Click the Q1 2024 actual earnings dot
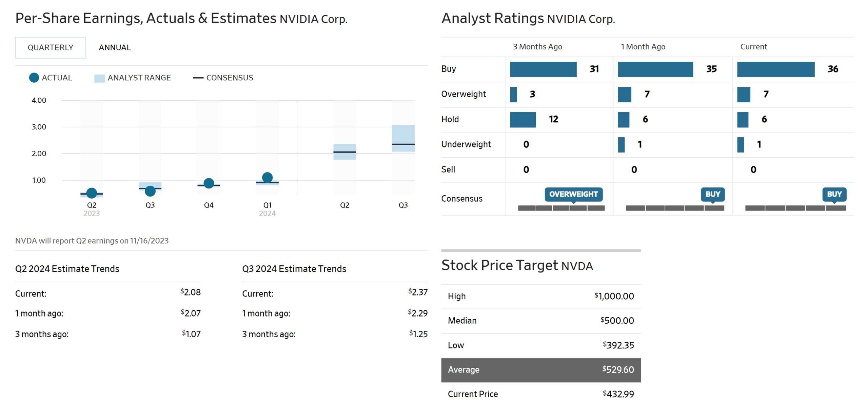The width and height of the screenshot is (868, 404). tap(267, 177)
